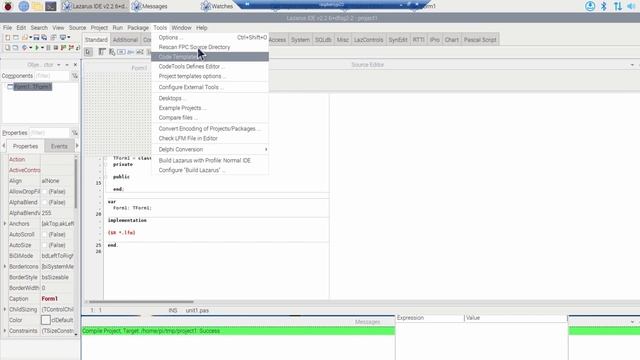
Task: Toggle the AlphaBlend False checkbox
Action: point(44,202)
